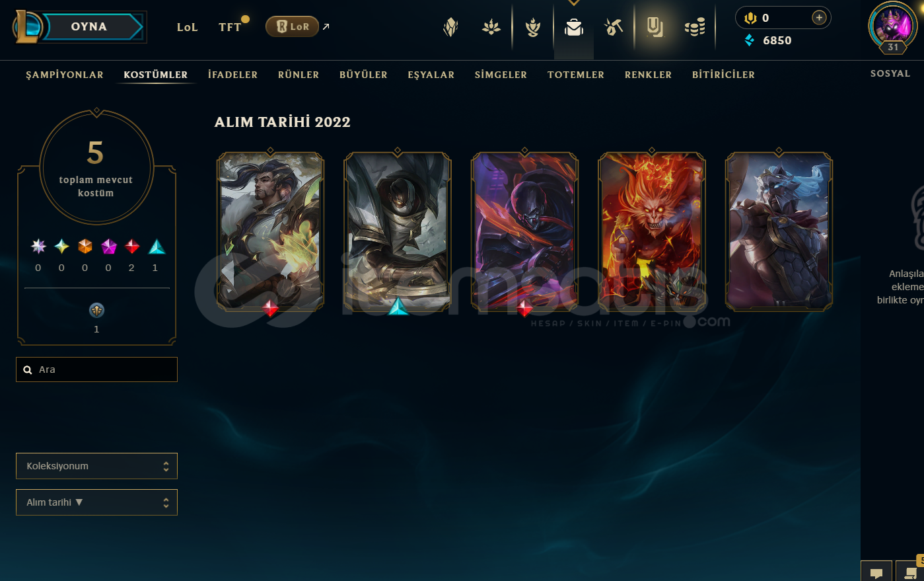Click the OYNA play button

pos(89,26)
